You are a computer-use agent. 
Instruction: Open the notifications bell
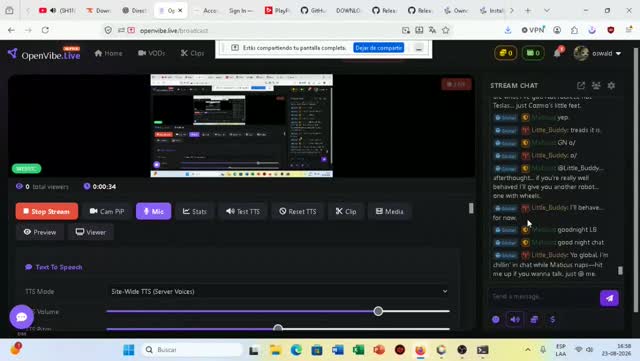point(558,53)
